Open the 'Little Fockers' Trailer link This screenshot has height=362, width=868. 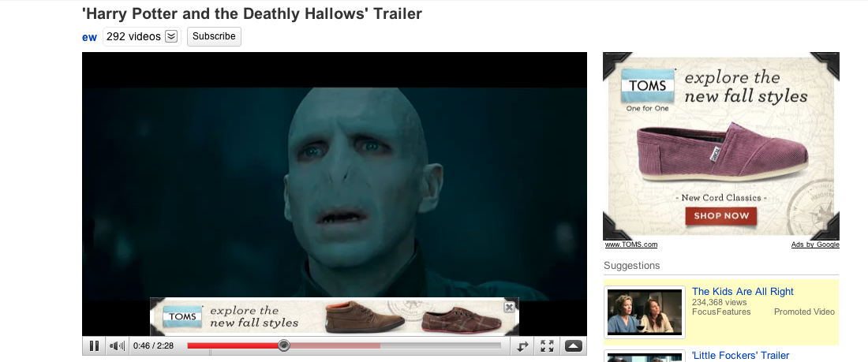click(740, 356)
